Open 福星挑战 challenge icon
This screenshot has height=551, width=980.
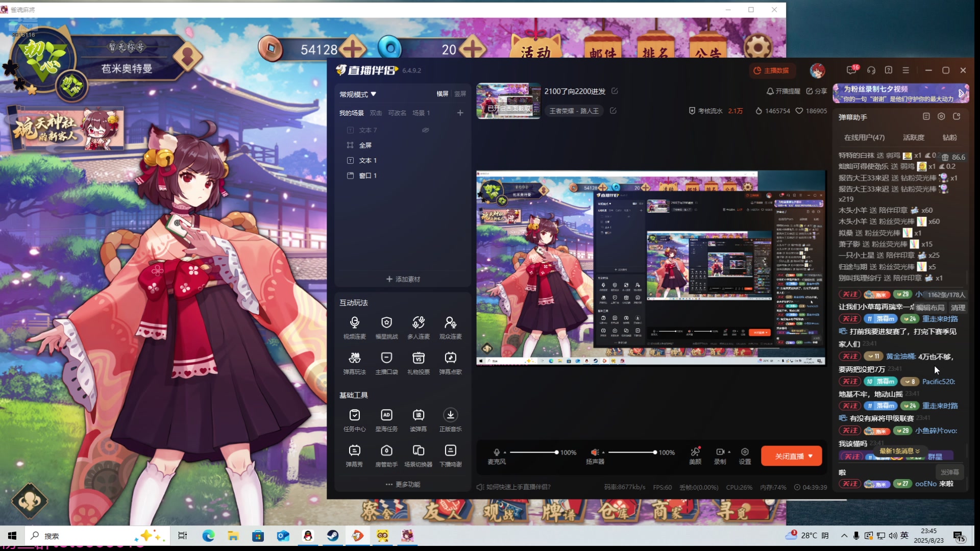tap(386, 328)
